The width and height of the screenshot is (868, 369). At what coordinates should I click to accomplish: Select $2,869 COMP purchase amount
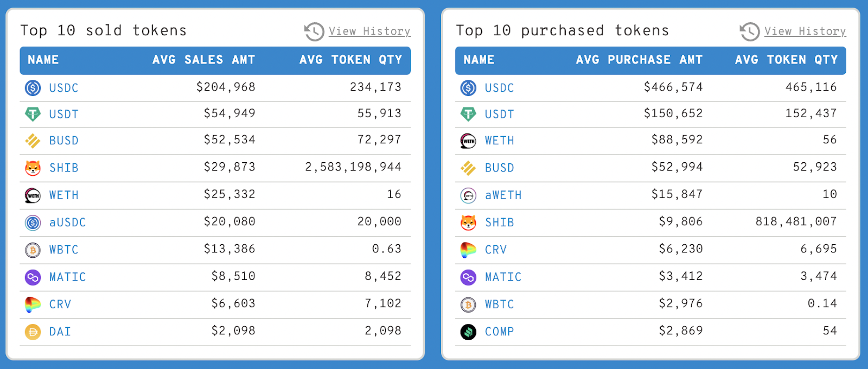(x=681, y=330)
